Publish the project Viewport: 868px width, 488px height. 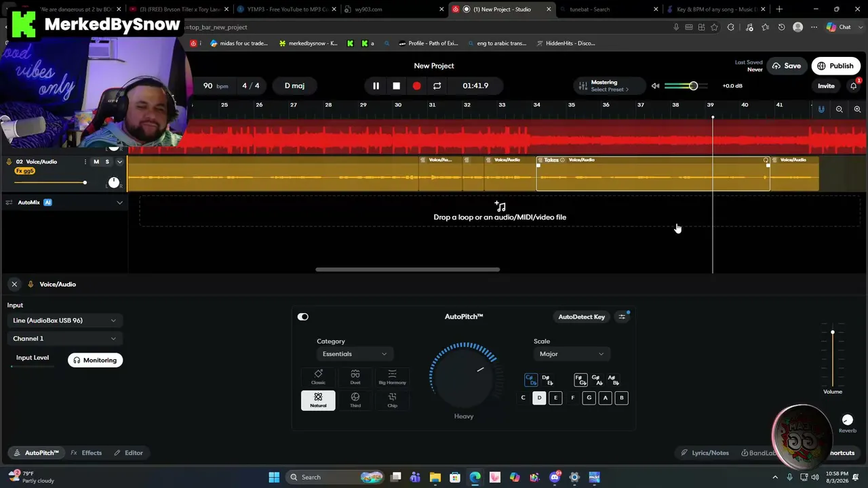coord(835,66)
